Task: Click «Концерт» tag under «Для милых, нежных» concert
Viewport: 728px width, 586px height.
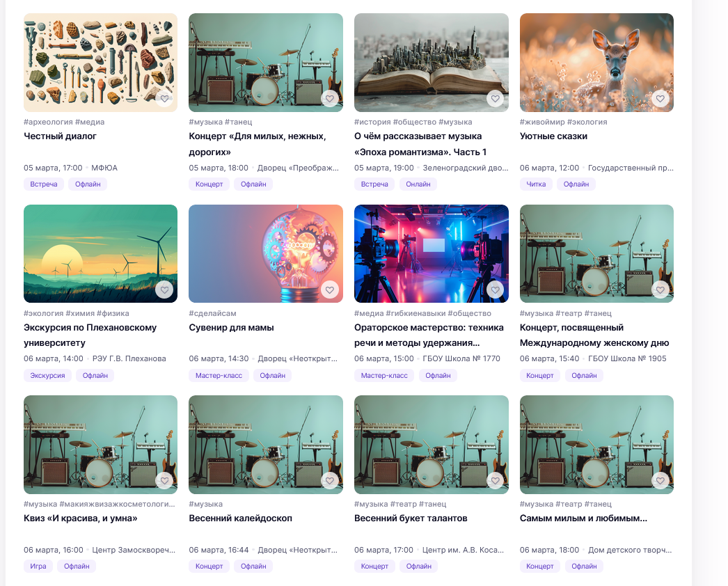Action: tap(209, 184)
